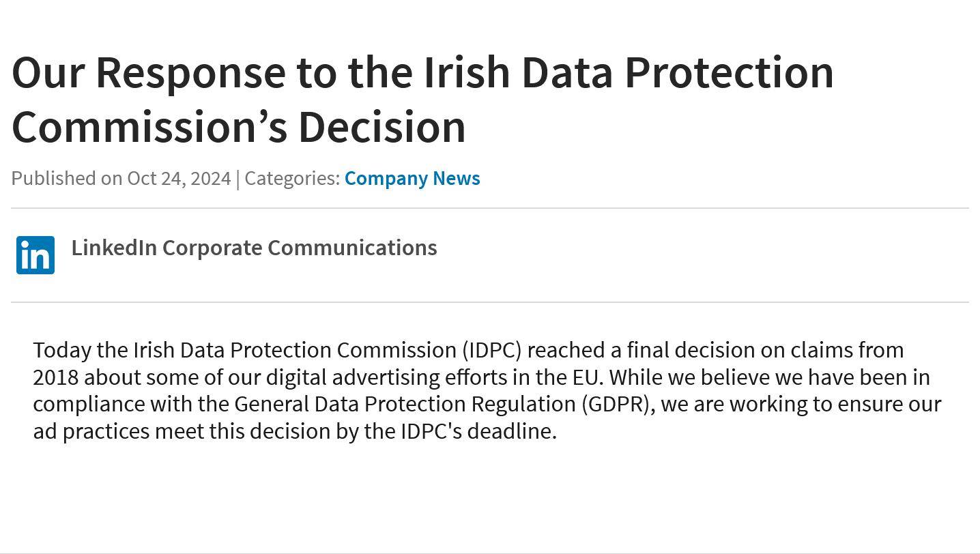This screenshot has height=554, width=980.
Task: Click the year "2018" in the paragraph
Action: click(55, 377)
